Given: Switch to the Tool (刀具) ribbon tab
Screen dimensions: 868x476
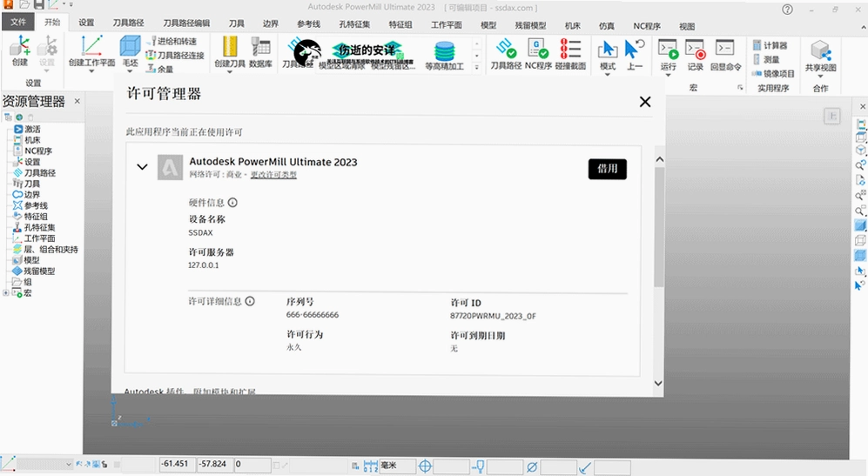Looking at the screenshot, I should 237,23.
